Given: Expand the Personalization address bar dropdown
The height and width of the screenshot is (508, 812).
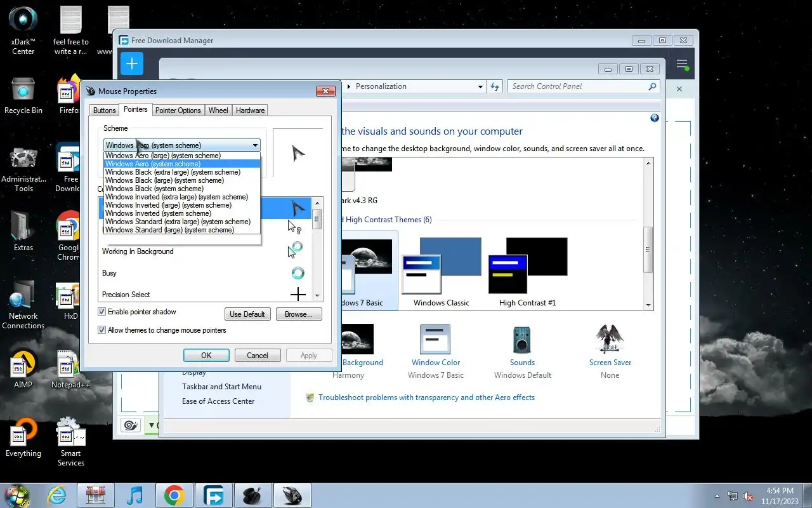Looking at the screenshot, I should pos(480,86).
